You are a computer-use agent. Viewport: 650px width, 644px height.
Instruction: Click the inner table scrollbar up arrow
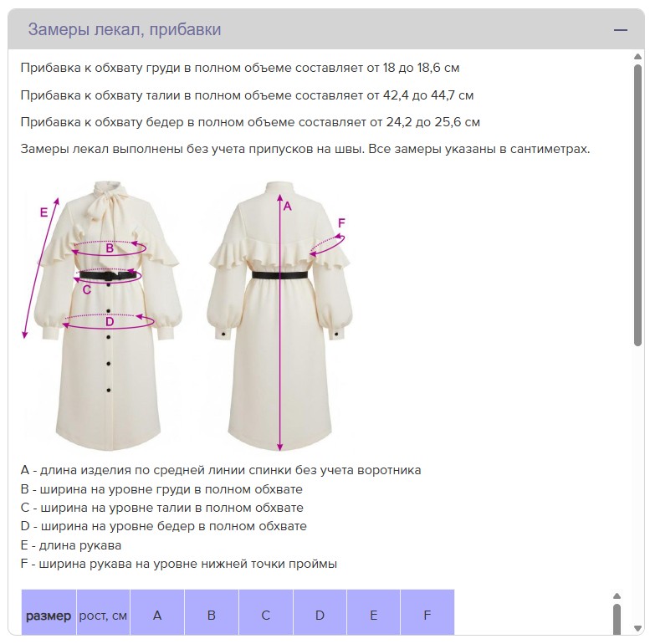pyautogui.click(x=617, y=596)
